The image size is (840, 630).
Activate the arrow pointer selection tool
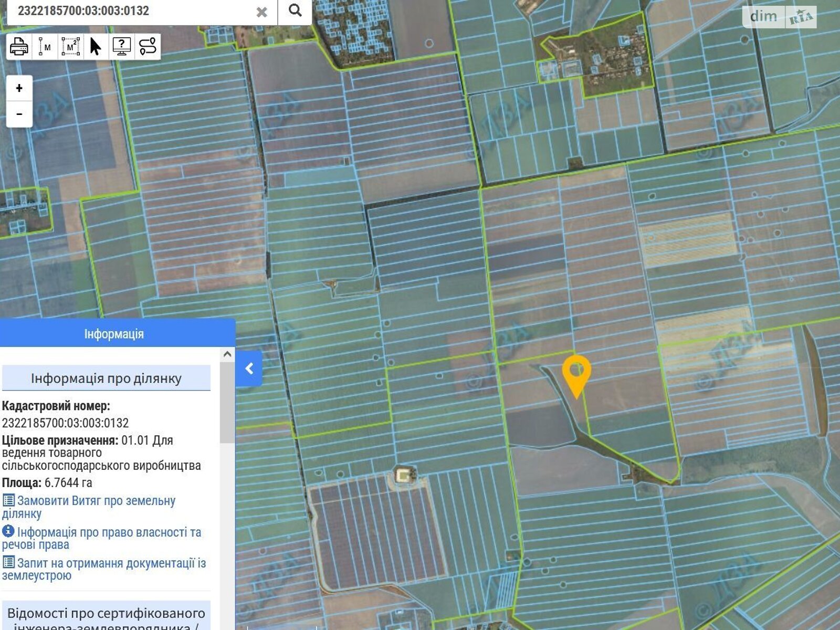[96, 47]
